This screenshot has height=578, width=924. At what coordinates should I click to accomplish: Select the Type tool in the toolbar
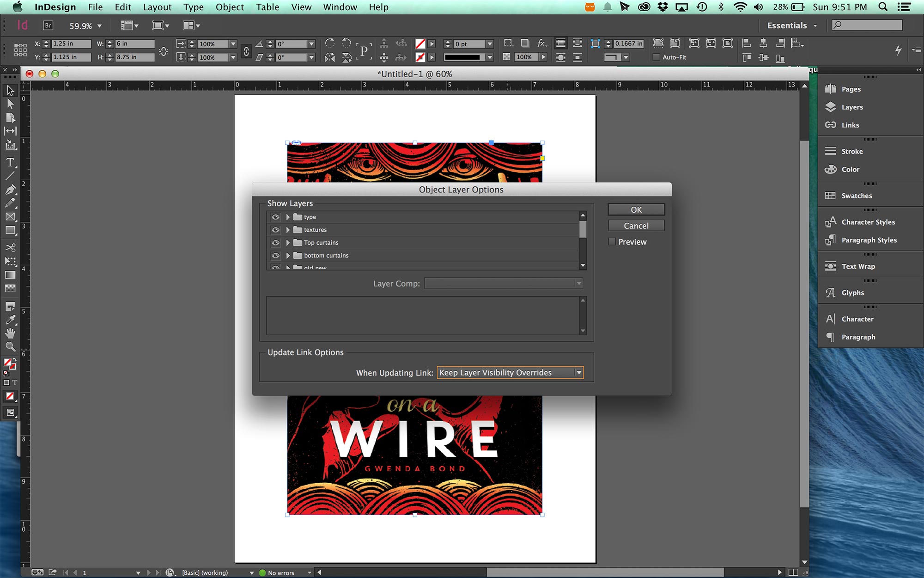tap(10, 162)
